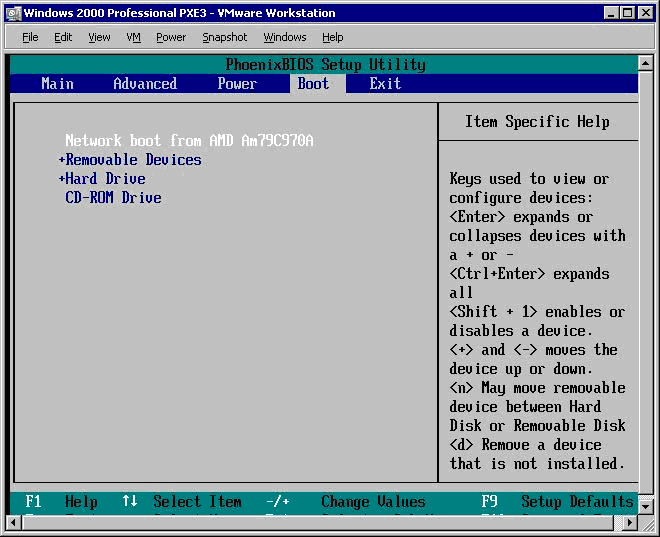Screen dimensions: 660x537
Task: Click the Change Values key hint
Action: tap(346, 502)
